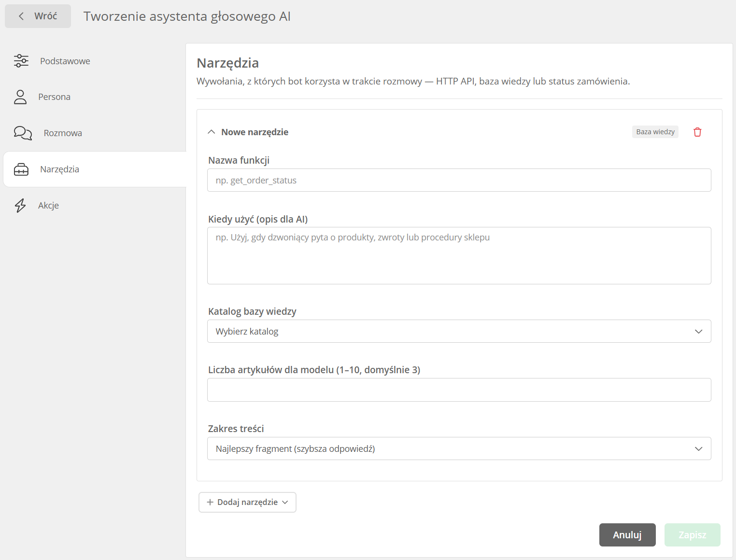Focus the Nazwa funkcji input field
The width and height of the screenshot is (736, 560).
click(x=459, y=180)
